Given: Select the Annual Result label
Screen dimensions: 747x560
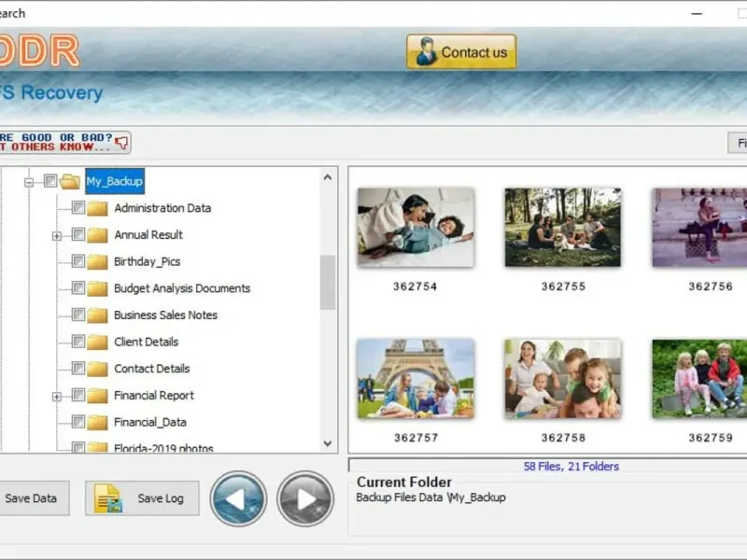Looking at the screenshot, I should tap(148, 235).
